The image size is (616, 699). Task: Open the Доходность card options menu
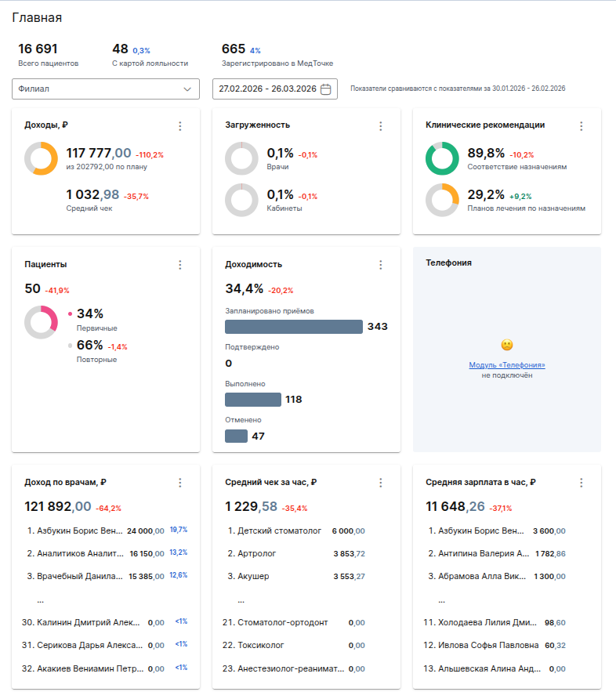(381, 266)
